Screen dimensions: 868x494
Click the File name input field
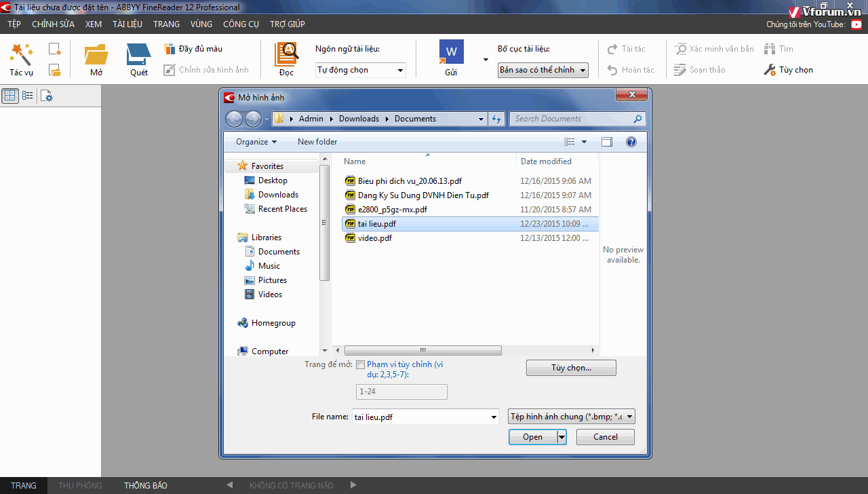pyautogui.click(x=420, y=417)
